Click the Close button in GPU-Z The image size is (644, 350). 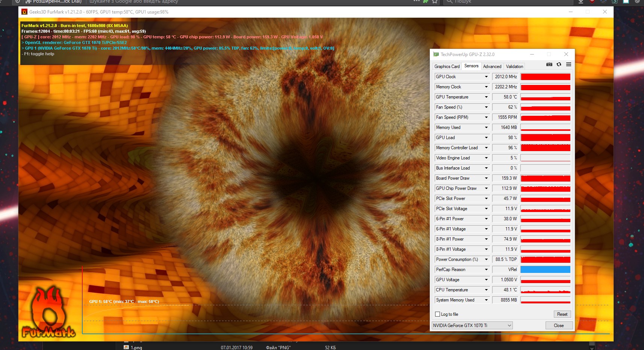pyautogui.click(x=558, y=326)
